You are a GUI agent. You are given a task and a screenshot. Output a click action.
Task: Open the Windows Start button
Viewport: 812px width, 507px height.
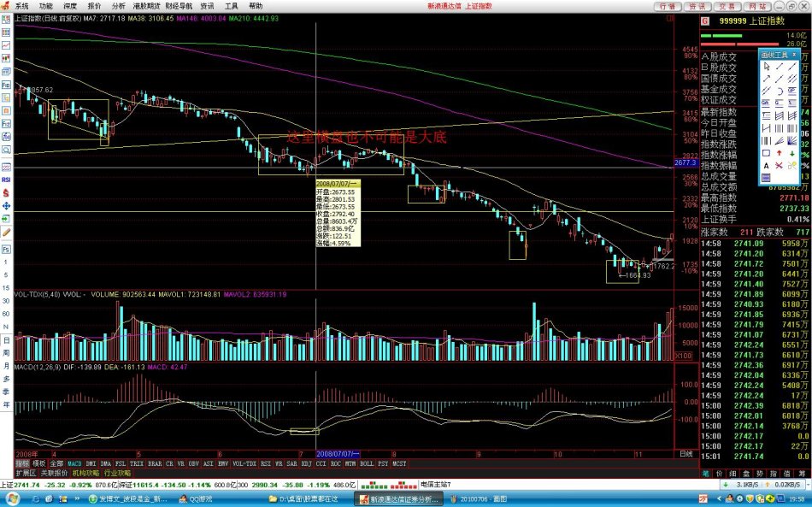coord(11,499)
